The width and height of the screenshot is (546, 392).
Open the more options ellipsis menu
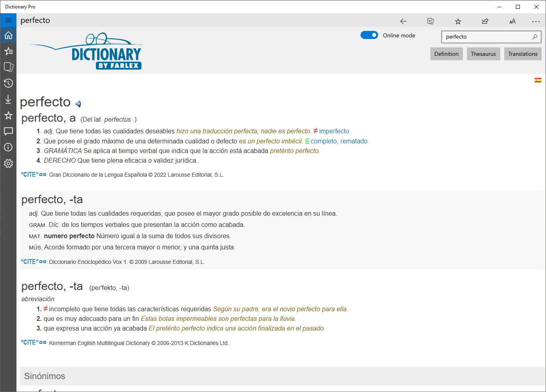coord(536,21)
